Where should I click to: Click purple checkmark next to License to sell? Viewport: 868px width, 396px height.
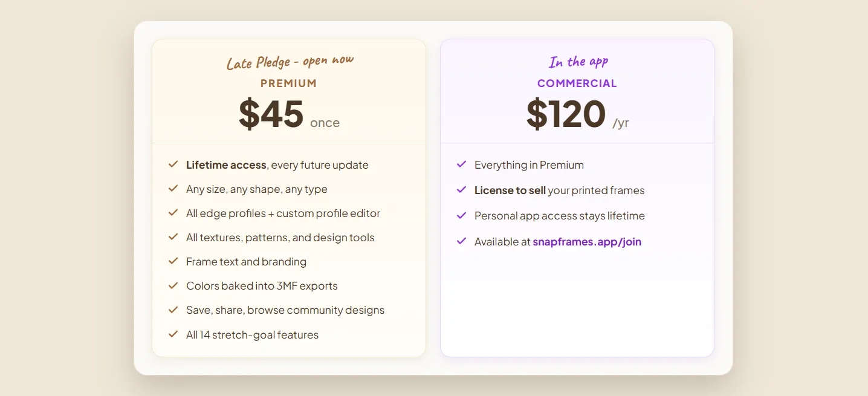click(461, 190)
